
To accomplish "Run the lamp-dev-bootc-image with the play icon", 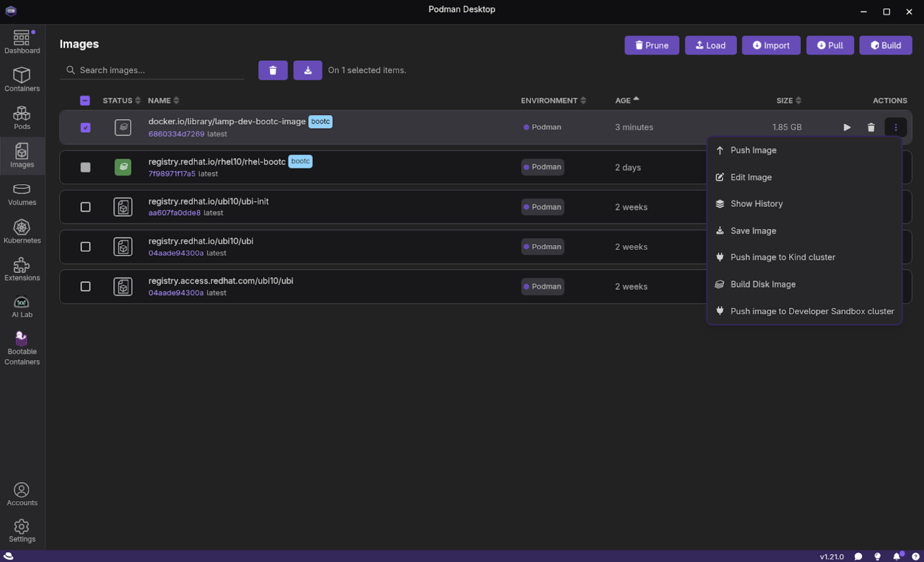I will coord(847,128).
